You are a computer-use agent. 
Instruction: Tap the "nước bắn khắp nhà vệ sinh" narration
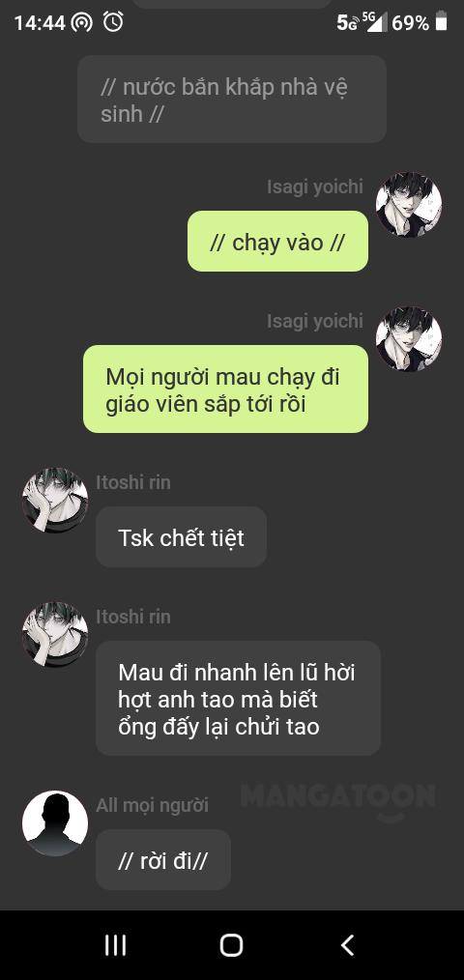point(232,100)
